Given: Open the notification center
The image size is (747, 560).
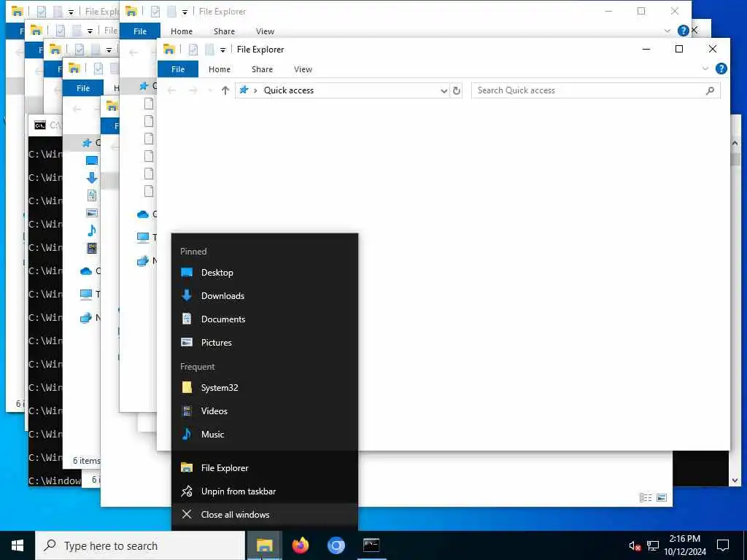Looking at the screenshot, I should pos(723,545).
